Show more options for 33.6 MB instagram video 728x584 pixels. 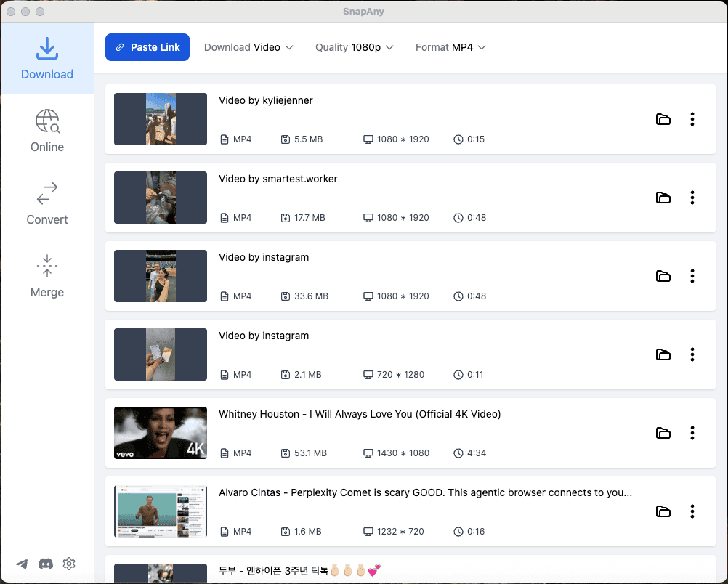pyautogui.click(x=692, y=276)
